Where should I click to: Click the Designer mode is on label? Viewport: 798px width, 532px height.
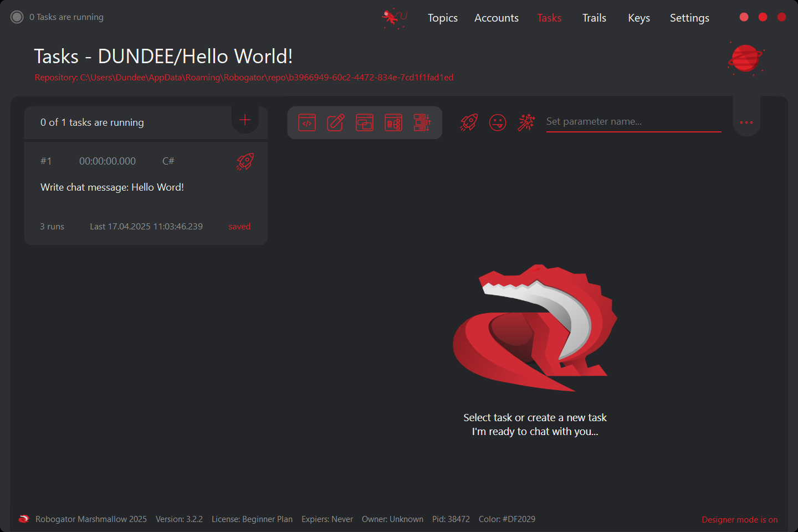click(740, 520)
